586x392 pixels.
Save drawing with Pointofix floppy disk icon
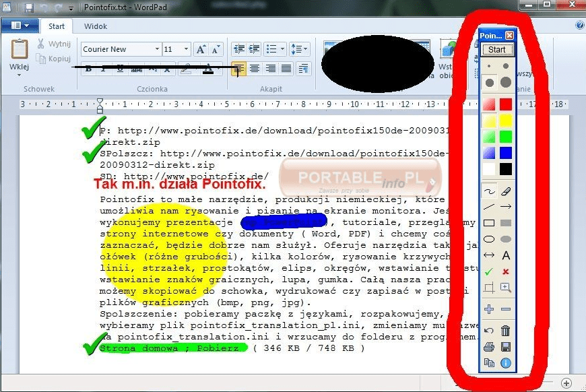(x=506, y=347)
